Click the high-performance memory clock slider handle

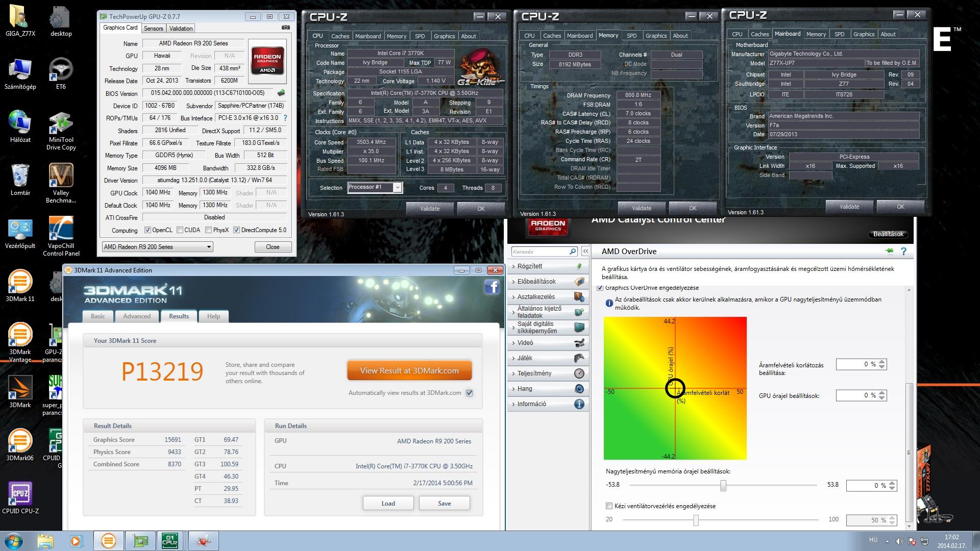coord(723,486)
